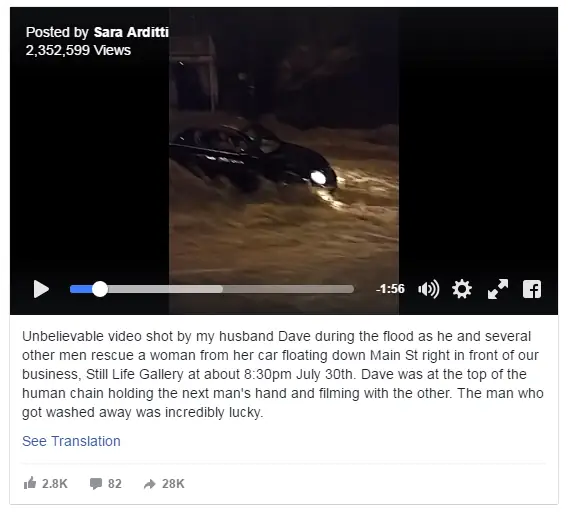568x515 pixels.
Task: Click the 82 comments count
Action: pyautogui.click(x=114, y=483)
